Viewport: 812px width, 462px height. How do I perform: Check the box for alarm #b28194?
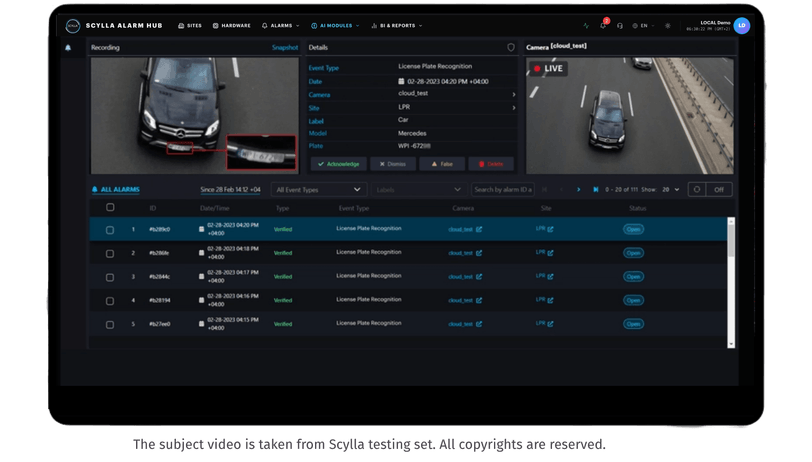[x=110, y=301]
